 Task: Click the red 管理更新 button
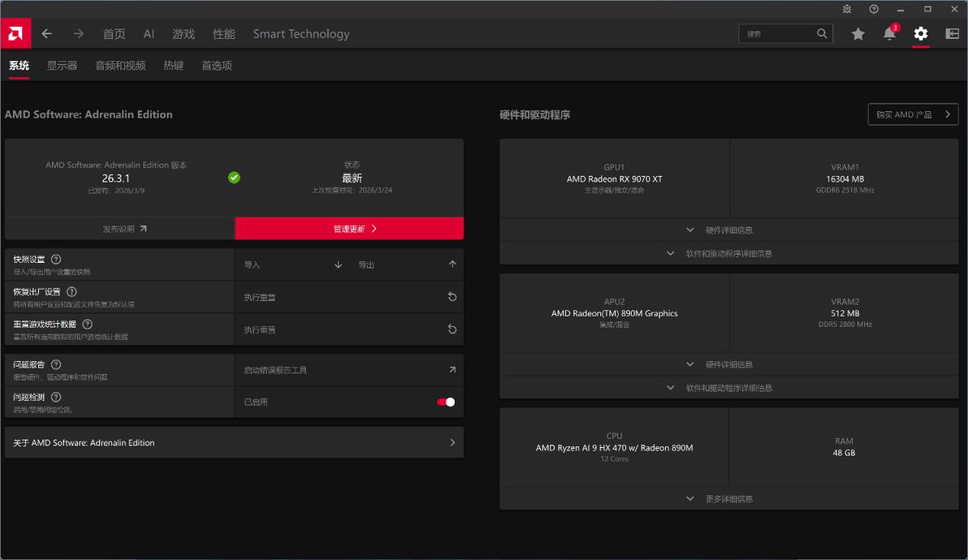pos(349,228)
